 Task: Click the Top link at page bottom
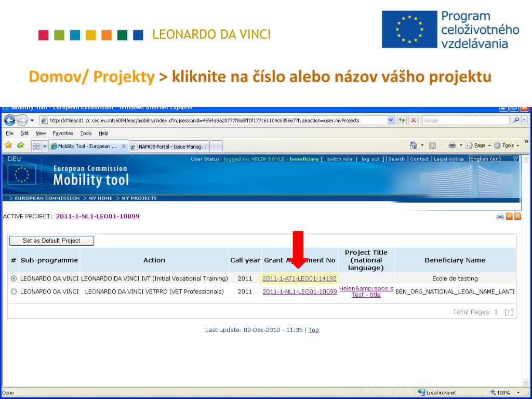313,330
